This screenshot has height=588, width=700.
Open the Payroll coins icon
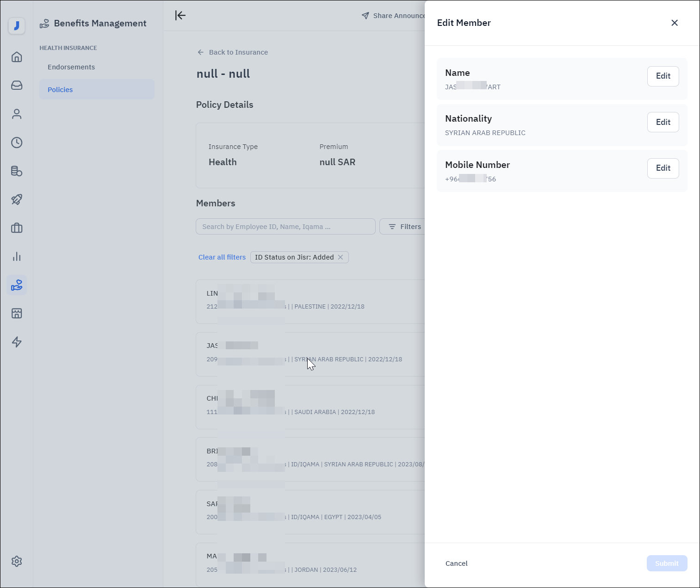click(17, 171)
